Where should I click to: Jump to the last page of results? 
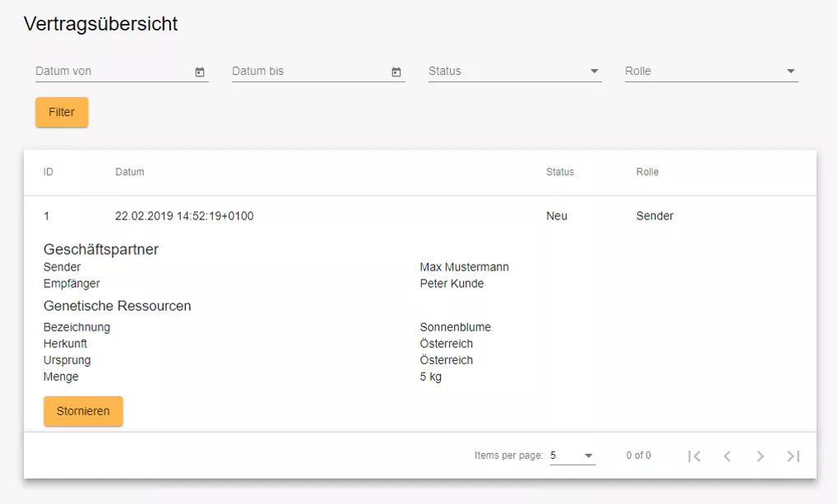point(793,456)
